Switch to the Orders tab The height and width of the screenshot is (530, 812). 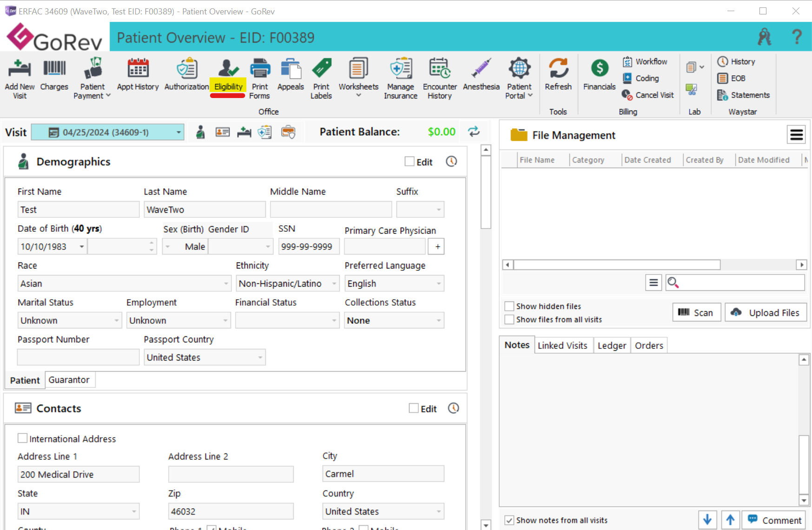649,346
